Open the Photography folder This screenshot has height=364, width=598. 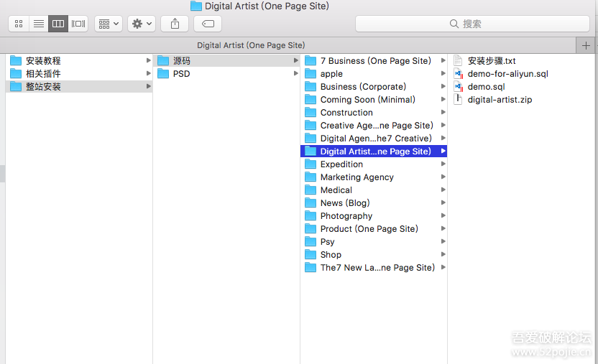click(x=346, y=216)
